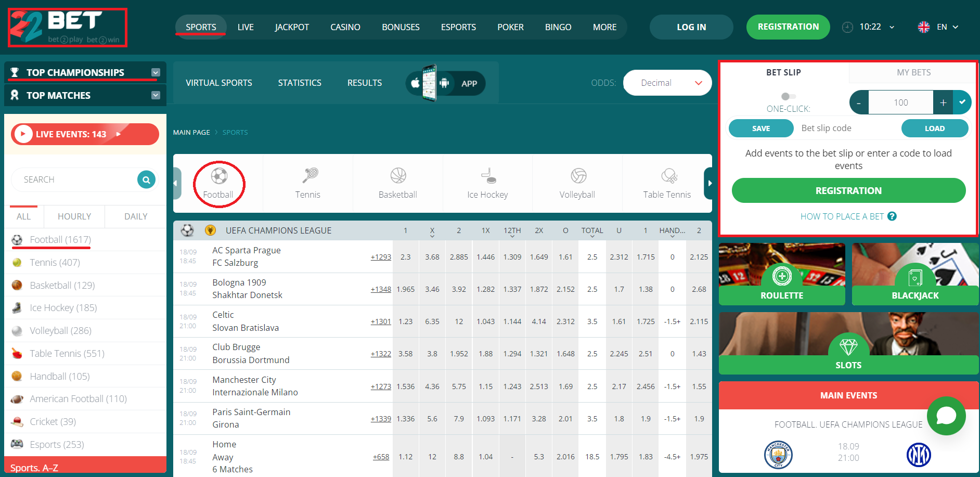Switch to the HOURLY tab
This screenshot has height=477, width=980.
click(x=74, y=216)
